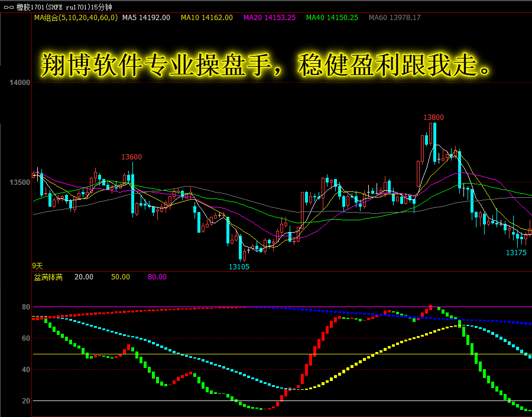
Task: Select the MA10 14162.00 value
Action: pos(207,18)
